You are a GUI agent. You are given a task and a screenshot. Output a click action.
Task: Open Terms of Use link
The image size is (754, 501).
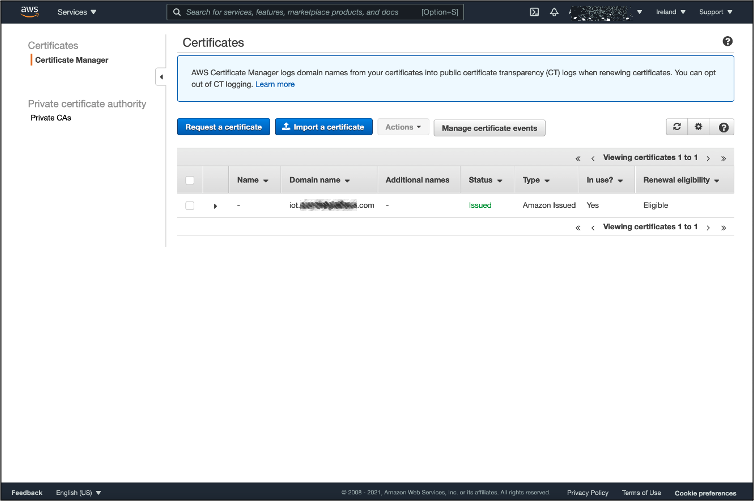pos(641,493)
